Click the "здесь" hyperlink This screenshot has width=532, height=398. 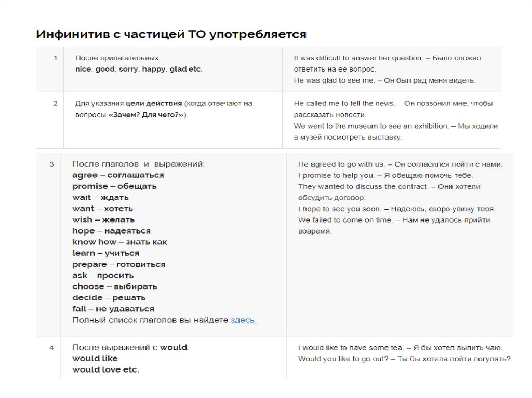click(x=243, y=320)
